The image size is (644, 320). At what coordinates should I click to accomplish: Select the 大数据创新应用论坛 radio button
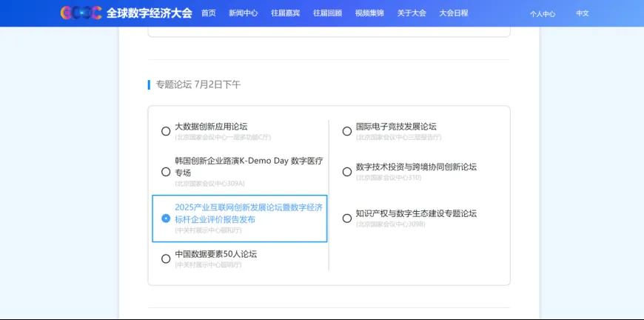(166, 131)
